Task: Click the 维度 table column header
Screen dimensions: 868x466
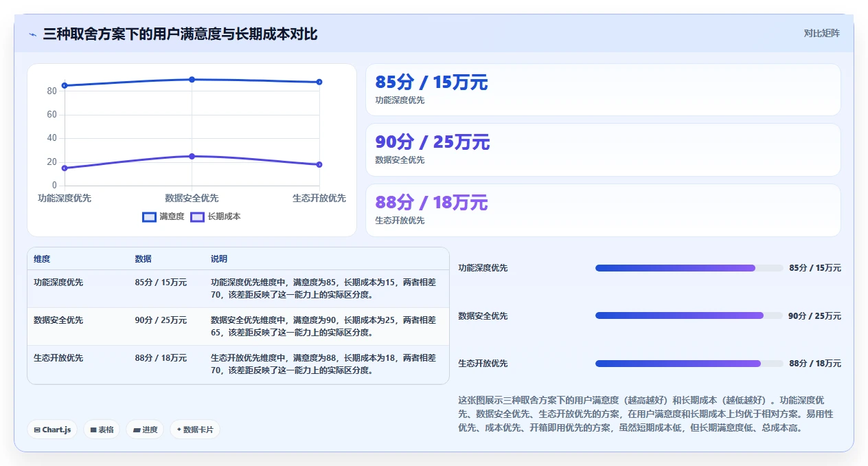Action: 42,259
